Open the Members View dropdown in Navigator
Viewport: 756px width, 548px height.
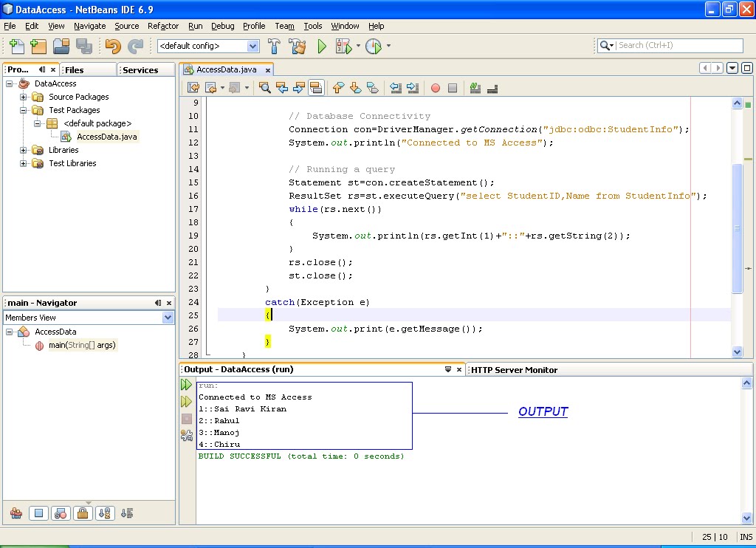point(167,318)
